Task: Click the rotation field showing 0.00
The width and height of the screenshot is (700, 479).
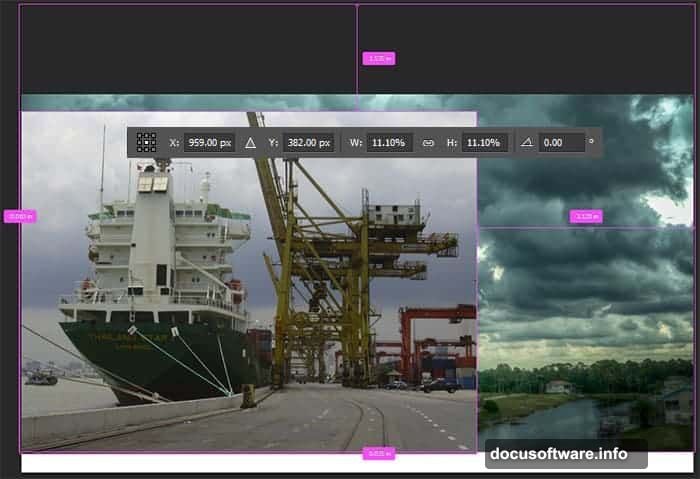Action: click(561, 143)
